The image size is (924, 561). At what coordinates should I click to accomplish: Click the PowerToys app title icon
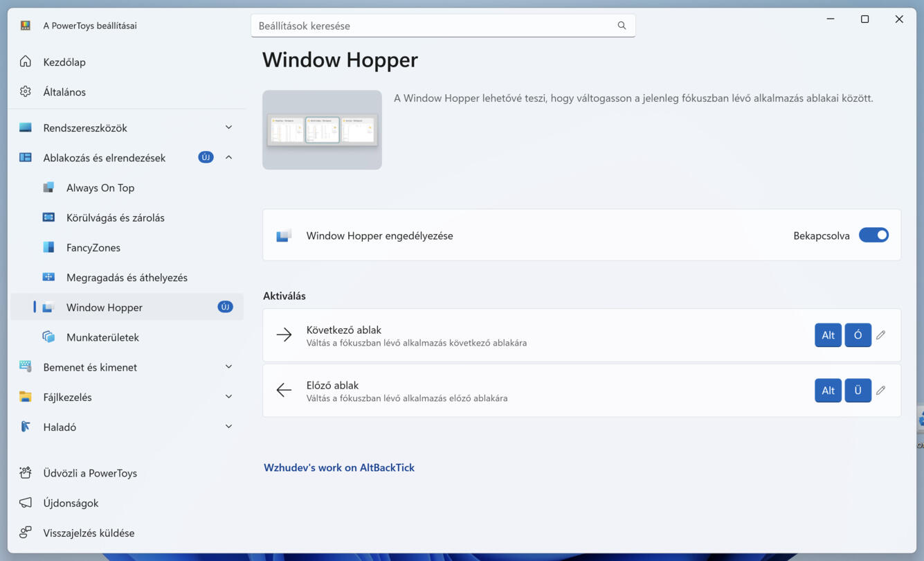pyautogui.click(x=26, y=26)
